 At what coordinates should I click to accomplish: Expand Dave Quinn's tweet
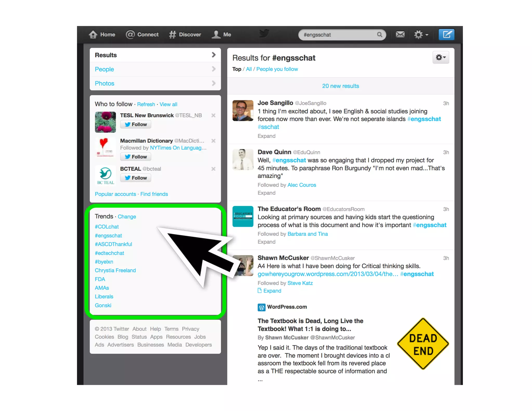pos(266,193)
